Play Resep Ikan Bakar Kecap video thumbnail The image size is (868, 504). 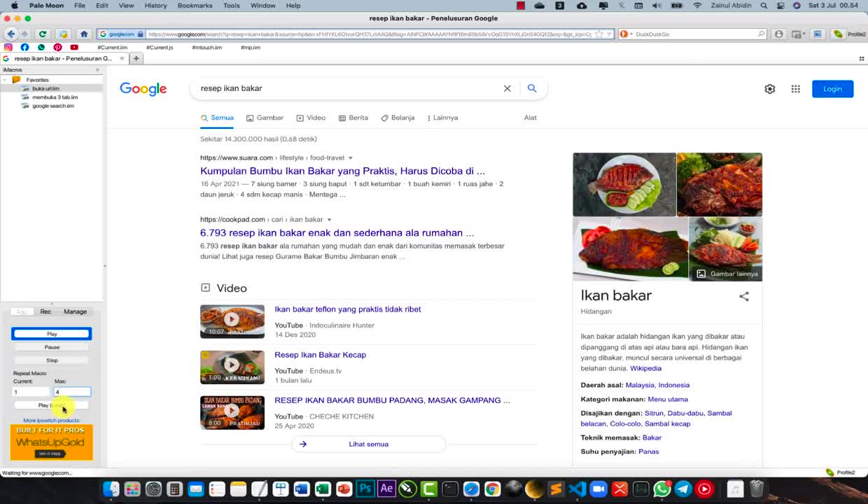[232, 367]
